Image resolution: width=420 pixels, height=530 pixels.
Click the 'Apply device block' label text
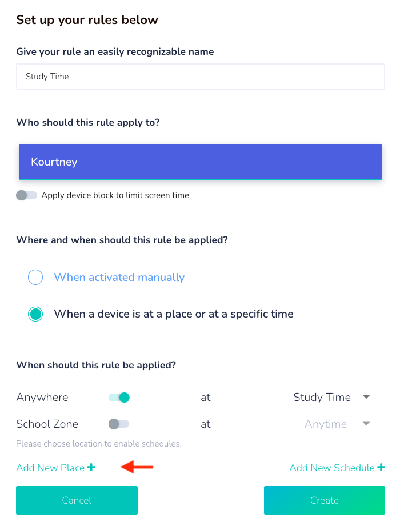click(115, 195)
